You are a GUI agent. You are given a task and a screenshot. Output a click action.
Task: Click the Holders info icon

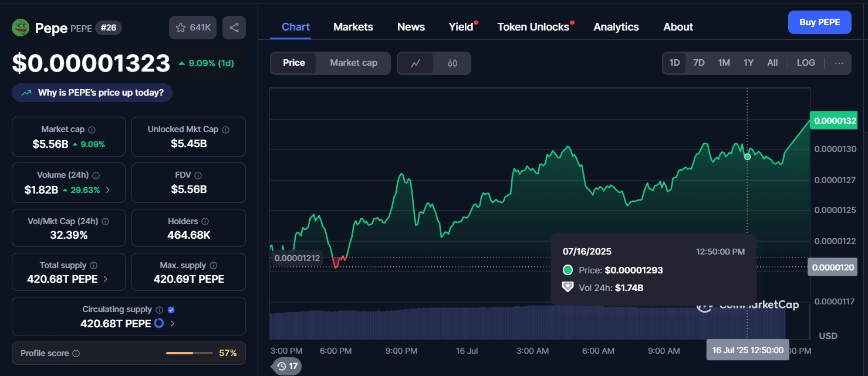pyautogui.click(x=205, y=222)
